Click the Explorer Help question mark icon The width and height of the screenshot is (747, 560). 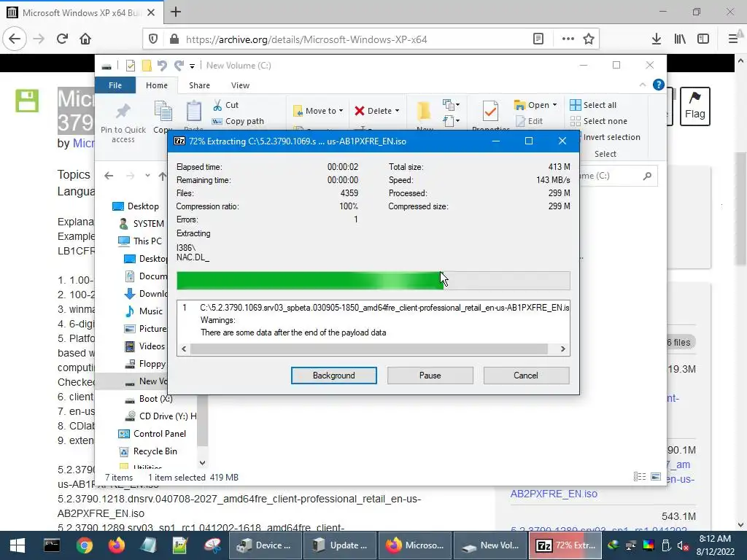pos(659,85)
